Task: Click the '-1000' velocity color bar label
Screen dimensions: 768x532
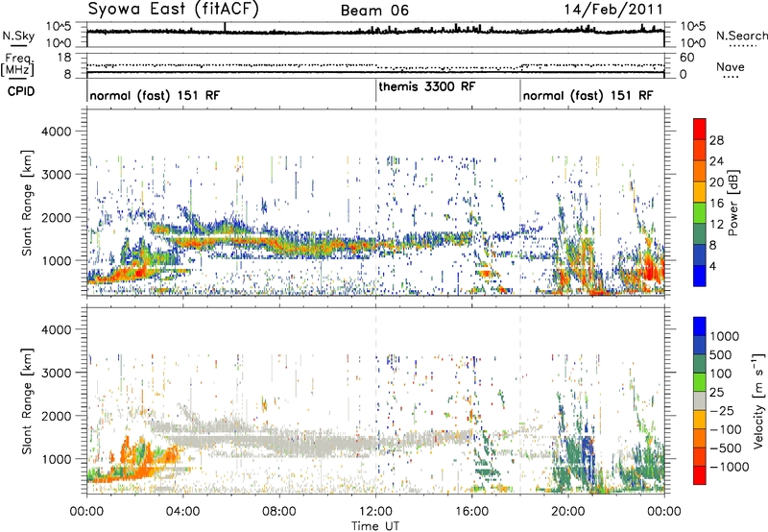Action: [x=729, y=467]
